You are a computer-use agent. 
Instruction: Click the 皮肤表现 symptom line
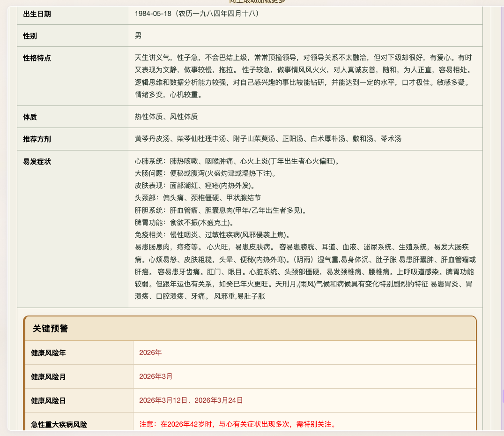click(195, 186)
